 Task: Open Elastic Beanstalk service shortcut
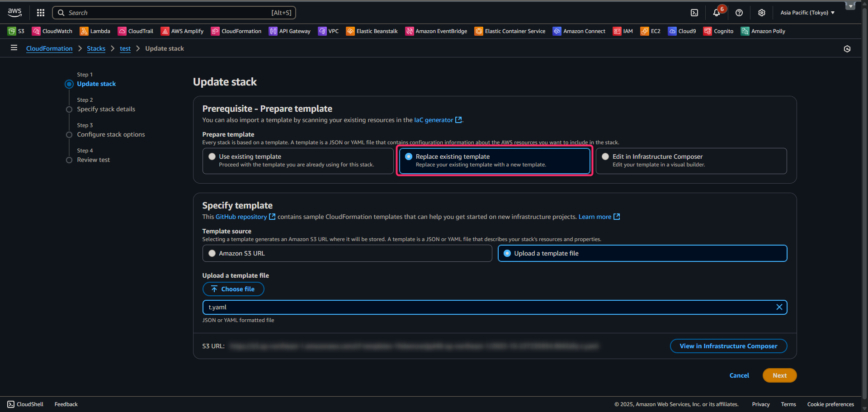372,31
